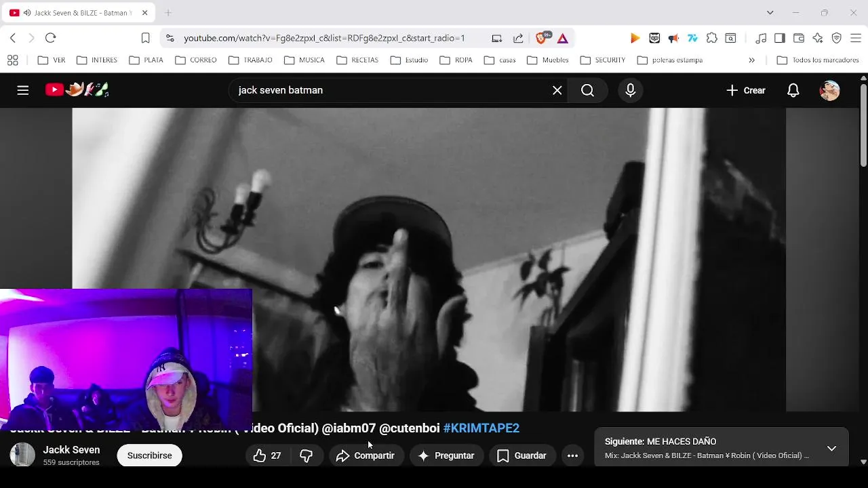
Task: Share the video via Compartir
Action: [366, 455]
